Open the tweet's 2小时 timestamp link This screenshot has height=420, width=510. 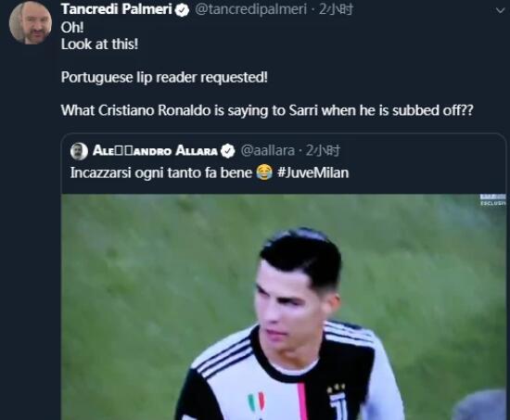[x=336, y=9]
